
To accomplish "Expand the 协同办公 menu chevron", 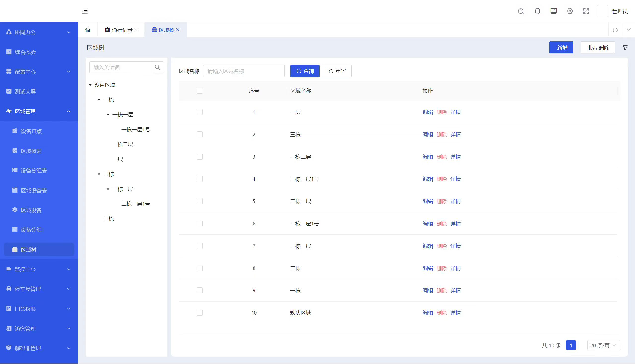I will click(x=69, y=32).
